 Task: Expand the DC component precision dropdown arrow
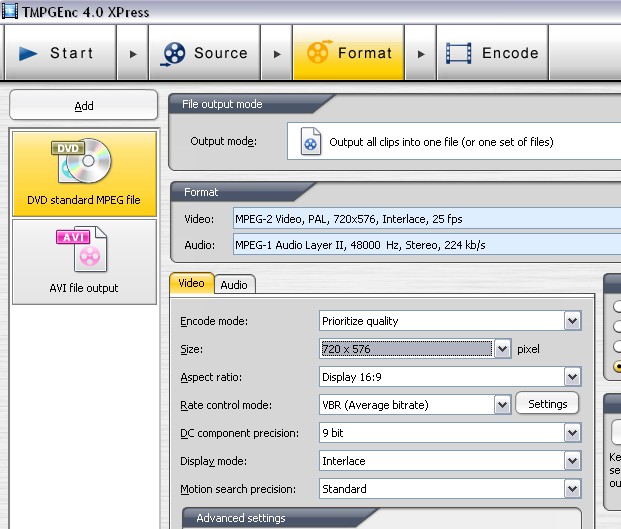pos(572,433)
